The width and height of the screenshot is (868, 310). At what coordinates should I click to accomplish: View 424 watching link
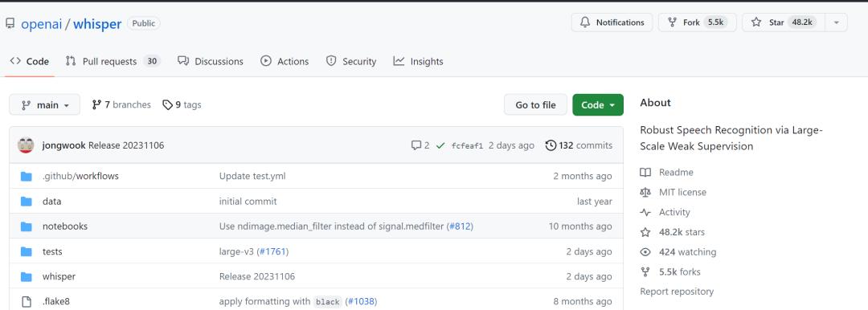click(678, 252)
